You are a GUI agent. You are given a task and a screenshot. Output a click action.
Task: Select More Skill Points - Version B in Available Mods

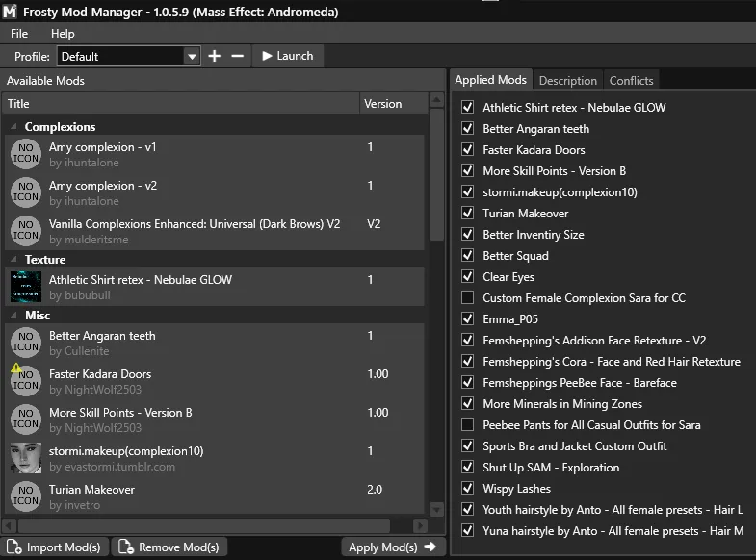tap(215, 420)
